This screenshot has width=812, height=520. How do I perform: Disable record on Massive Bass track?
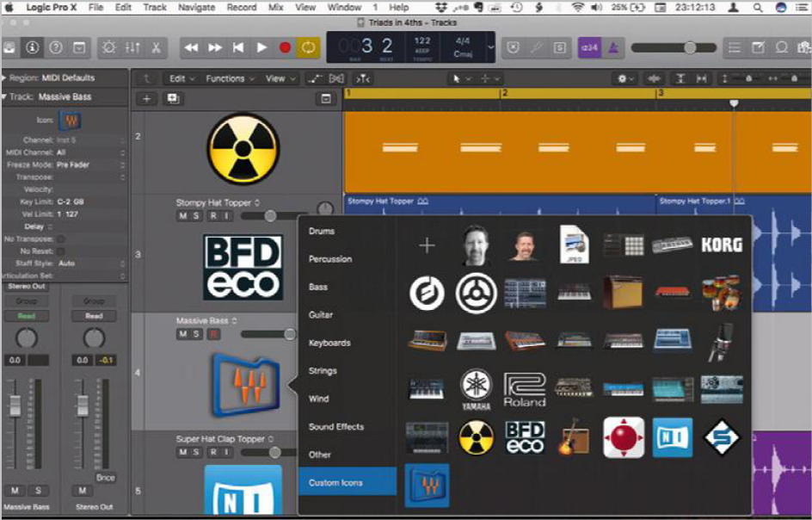click(212, 334)
